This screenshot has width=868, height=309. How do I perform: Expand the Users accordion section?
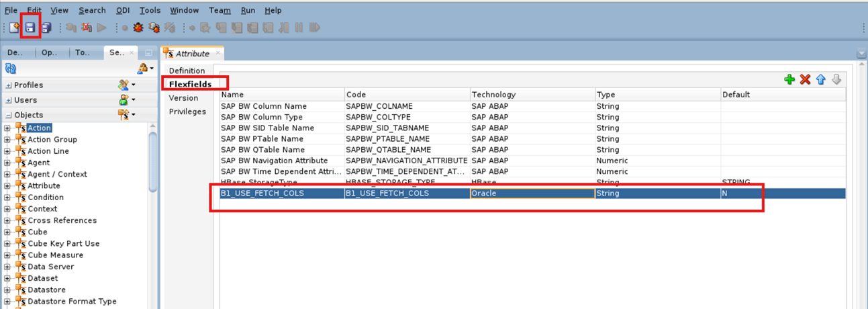9,100
